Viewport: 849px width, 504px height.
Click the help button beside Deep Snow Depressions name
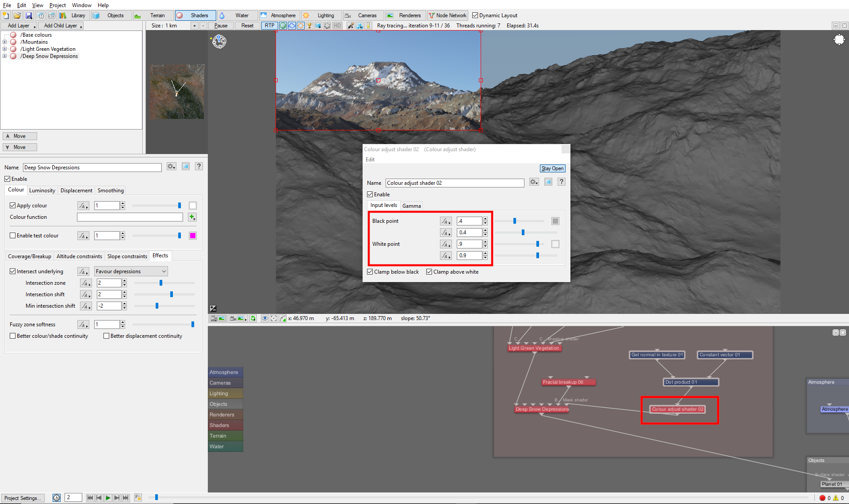tap(199, 167)
